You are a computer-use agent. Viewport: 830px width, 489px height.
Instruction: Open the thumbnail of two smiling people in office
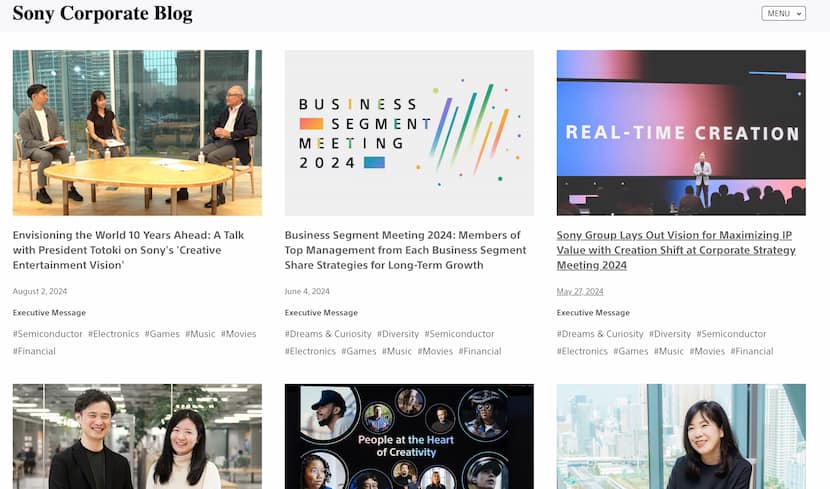pyautogui.click(x=137, y=437)
